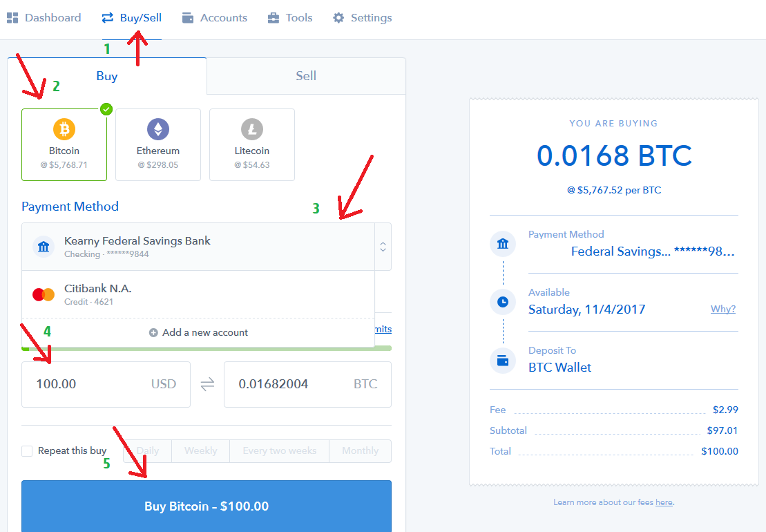
Task: Click the partially hidden limits link
Action: tap(383, 330)
